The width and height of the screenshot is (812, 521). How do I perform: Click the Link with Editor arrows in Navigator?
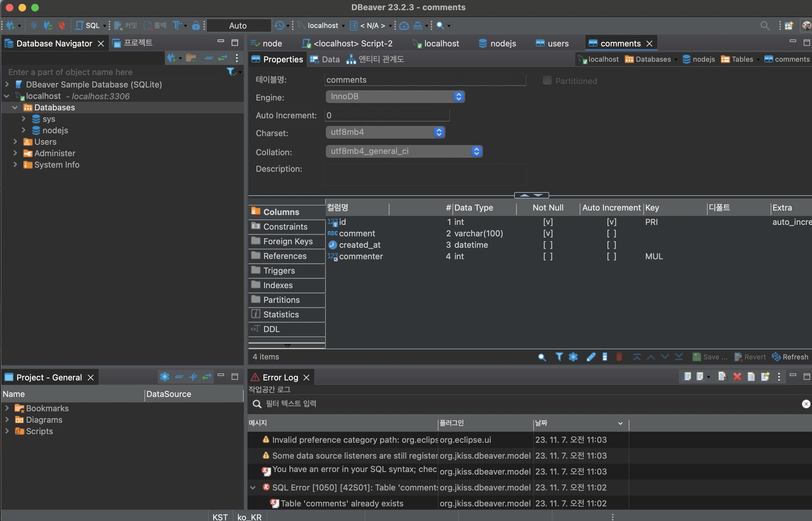[x=223, y=58]
